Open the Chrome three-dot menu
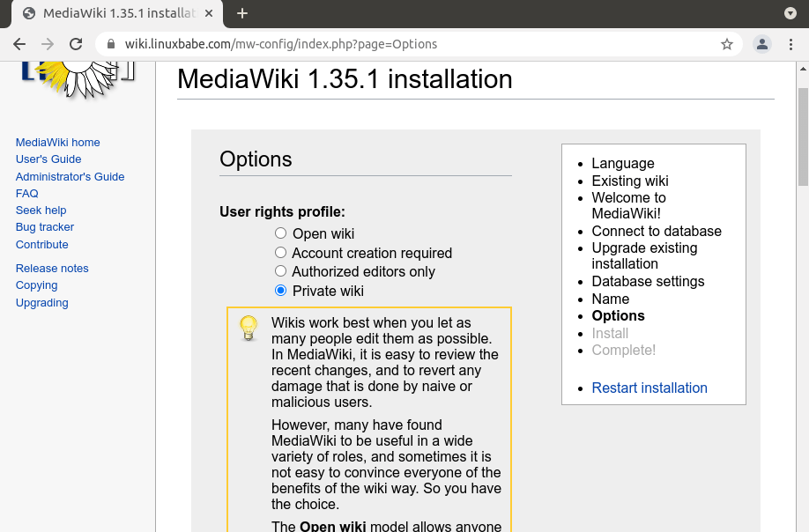The width and height of the screenshot is (809, 532). click(x=790, y=44)
